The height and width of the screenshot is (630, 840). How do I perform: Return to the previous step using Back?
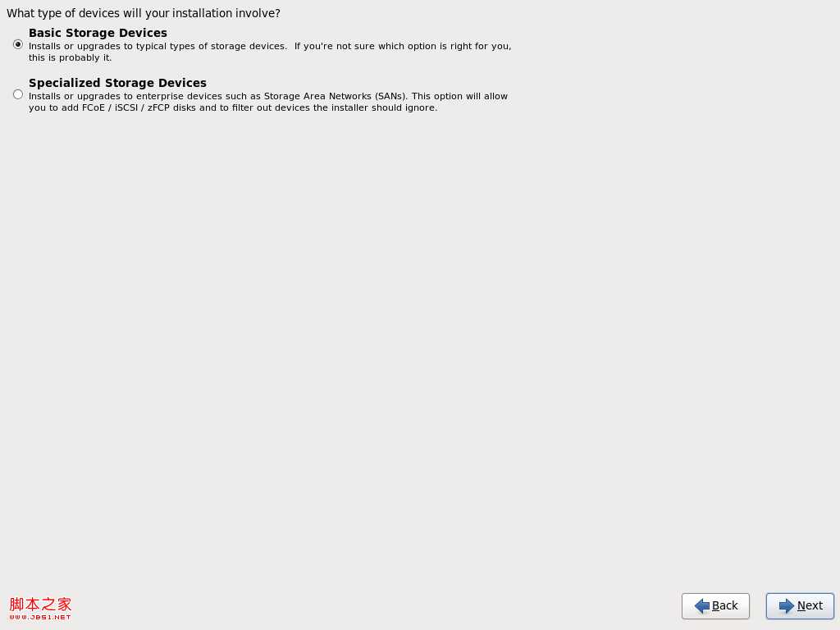(x=715, y=606)
